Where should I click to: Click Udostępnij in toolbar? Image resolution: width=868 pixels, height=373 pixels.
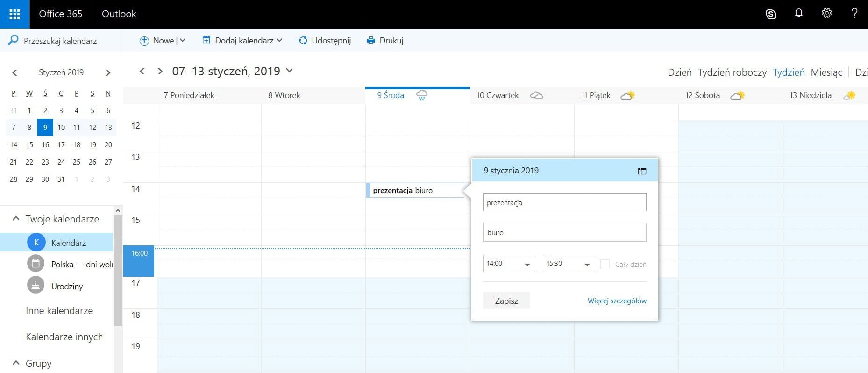[x=331, y=41]
